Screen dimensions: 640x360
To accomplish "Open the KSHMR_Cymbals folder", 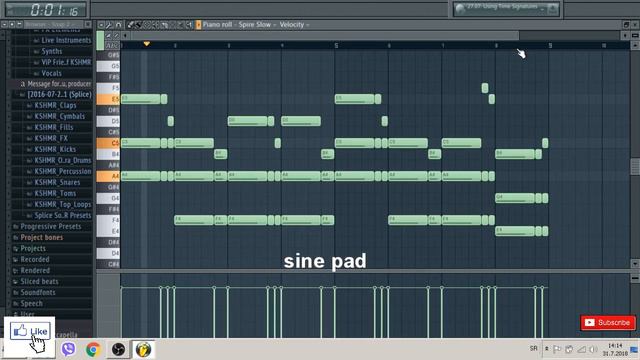I will click(x=59, y=117).
